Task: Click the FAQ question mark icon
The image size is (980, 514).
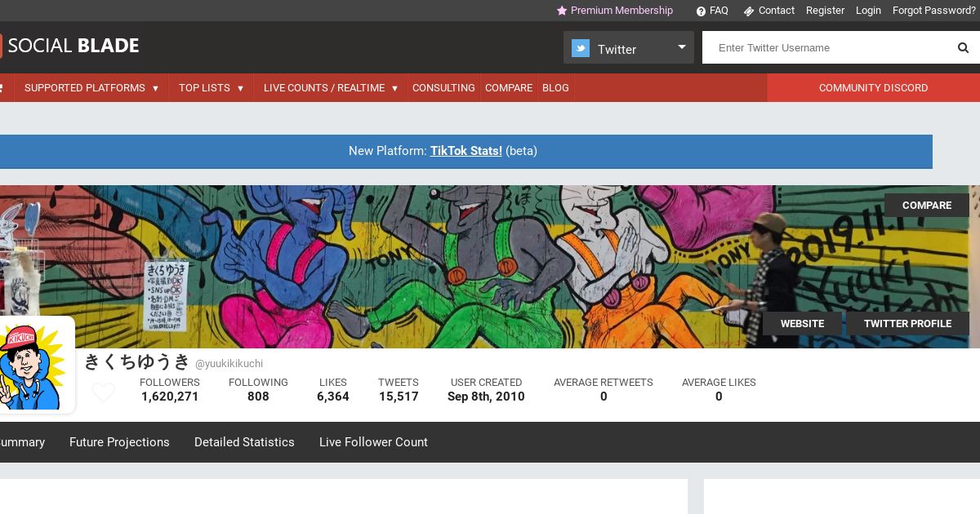Action: pyautogui.click(x=701, y=11)
